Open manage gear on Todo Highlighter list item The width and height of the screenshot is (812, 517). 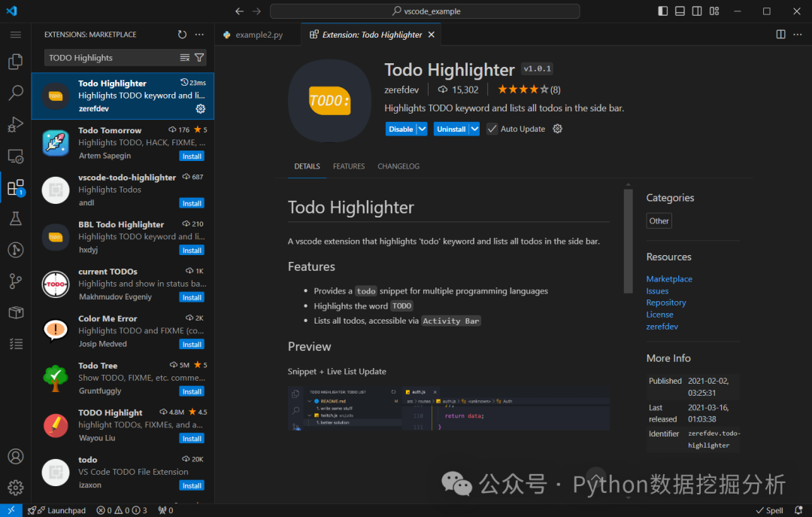click(x=201, y=109)
